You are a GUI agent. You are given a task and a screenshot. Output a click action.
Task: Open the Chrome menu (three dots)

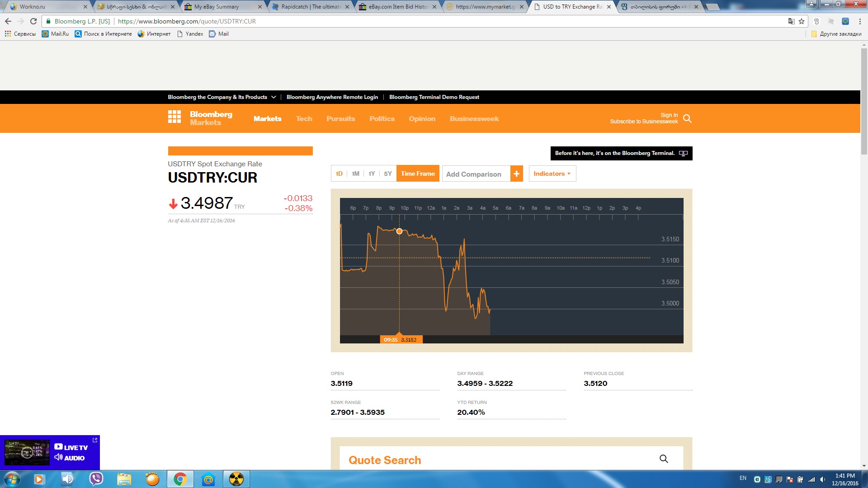860,21
